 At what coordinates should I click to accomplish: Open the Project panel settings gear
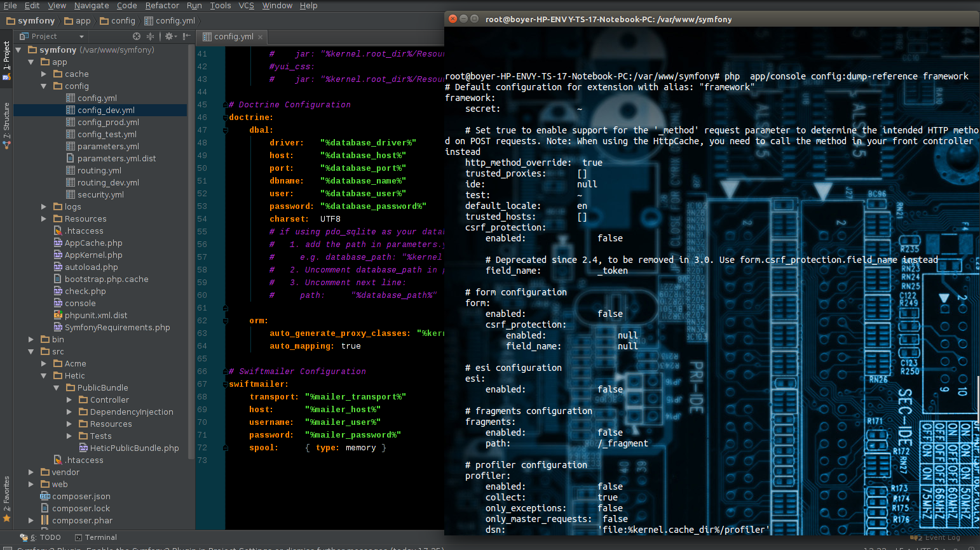tap(170, 36)
